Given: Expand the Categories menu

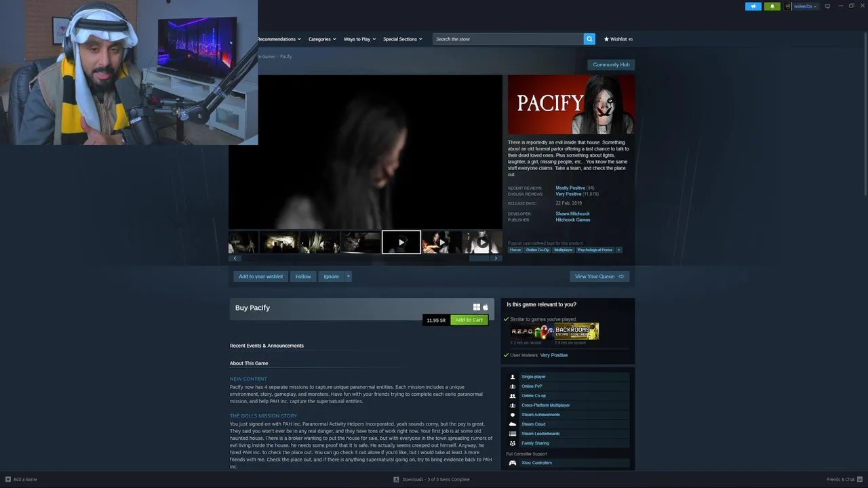Looking at the screenshot, I should [x=322, y=39].
